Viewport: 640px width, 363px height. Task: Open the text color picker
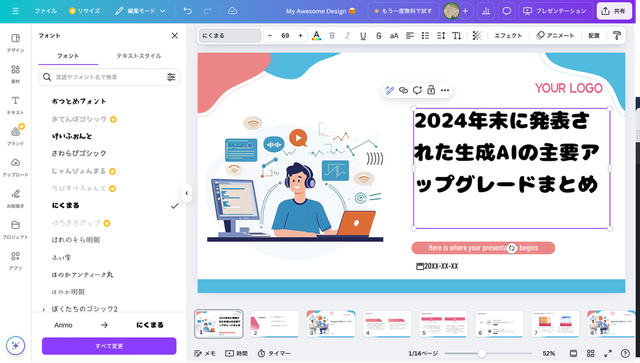click(316, 36)
